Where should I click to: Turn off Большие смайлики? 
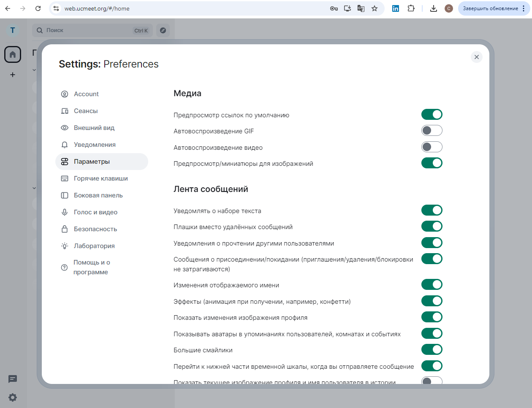[432, 349]
